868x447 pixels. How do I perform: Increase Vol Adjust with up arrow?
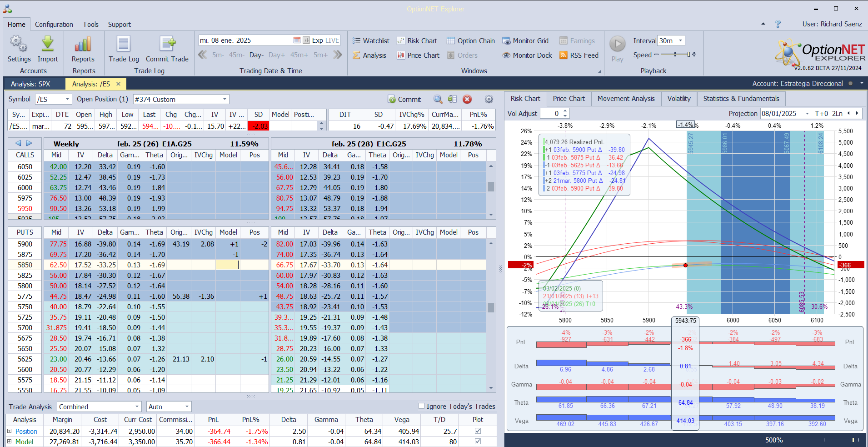point(565,111)
